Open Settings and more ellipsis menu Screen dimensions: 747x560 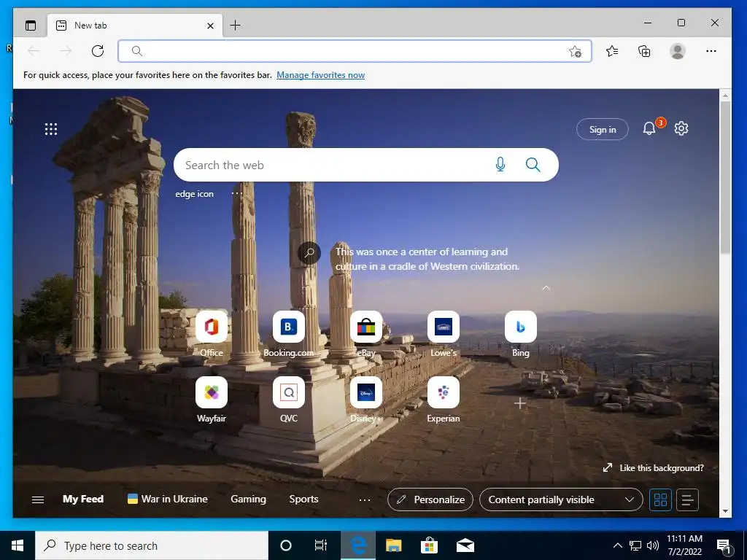pyautogui.click(x=711, y=51)
